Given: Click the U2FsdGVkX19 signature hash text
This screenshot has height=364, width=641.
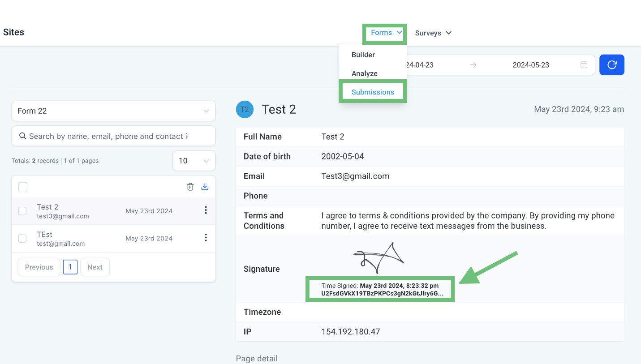Looking at the screenshot, I should pyautogui.click(x=382, y=294).
